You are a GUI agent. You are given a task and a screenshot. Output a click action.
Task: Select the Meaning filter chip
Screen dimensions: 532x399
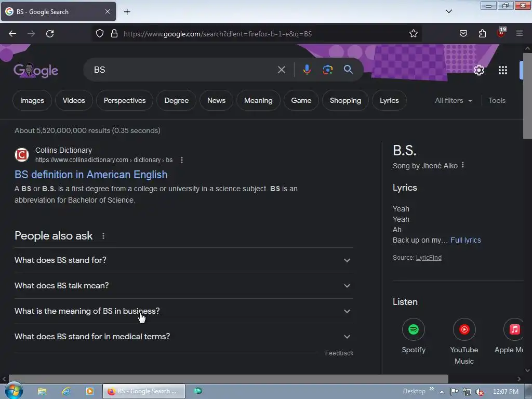point(258,100)
